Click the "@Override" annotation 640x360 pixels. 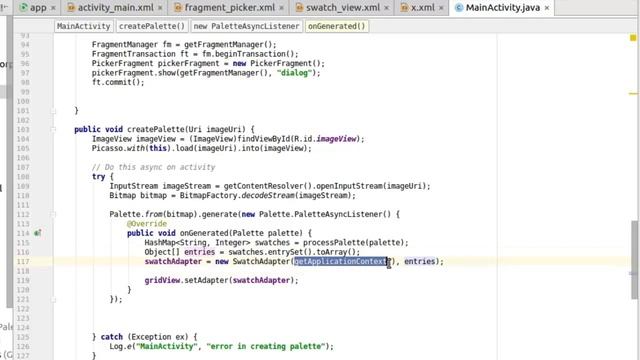tap(147, 224)
